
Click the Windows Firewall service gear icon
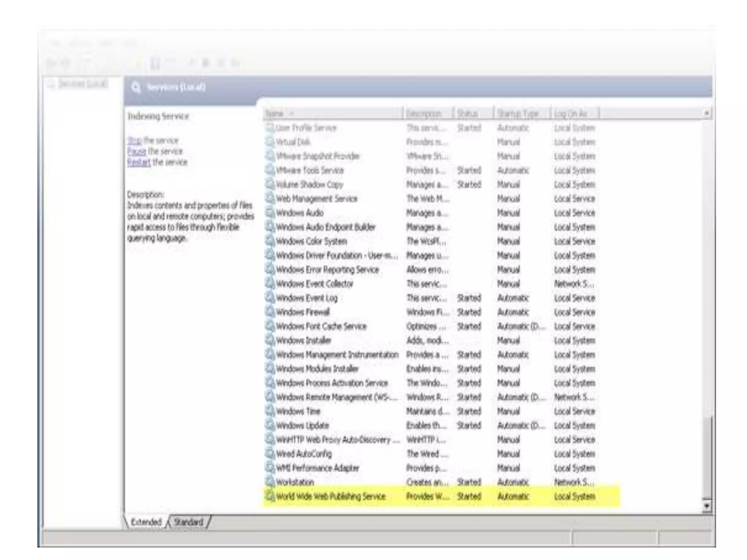(270, 312)
